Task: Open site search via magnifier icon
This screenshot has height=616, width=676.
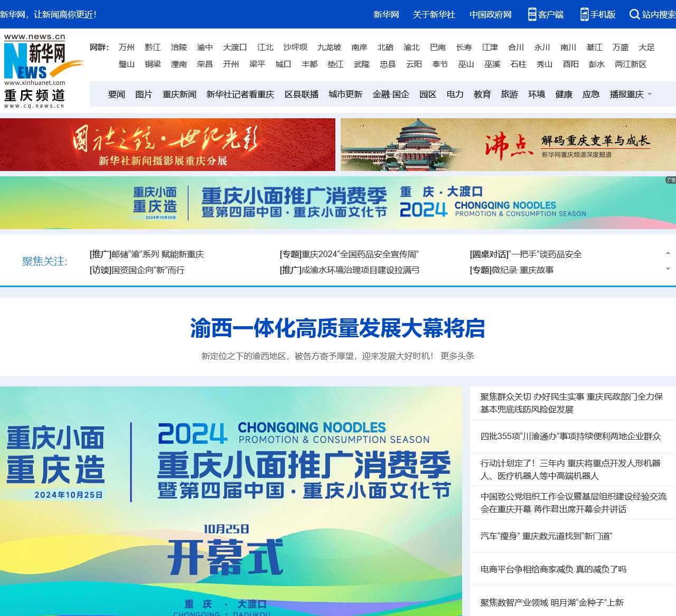Action: click(x=634, y=14)
